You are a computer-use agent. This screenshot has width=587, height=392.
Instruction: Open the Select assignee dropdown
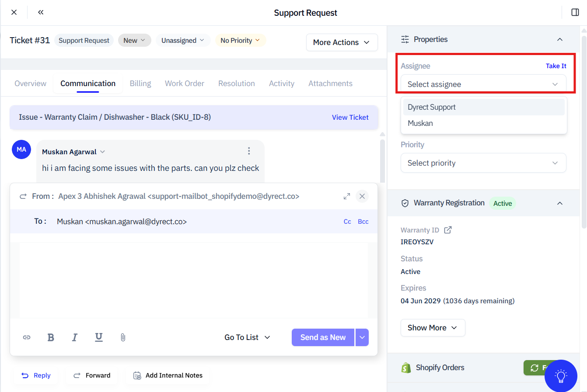(483, 84)
